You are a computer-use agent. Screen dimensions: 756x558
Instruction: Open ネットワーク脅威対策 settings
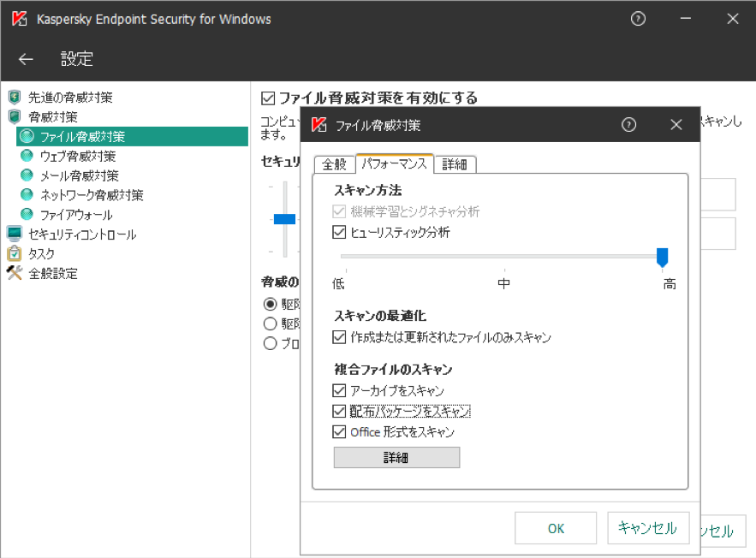click(x=92, y=195)
